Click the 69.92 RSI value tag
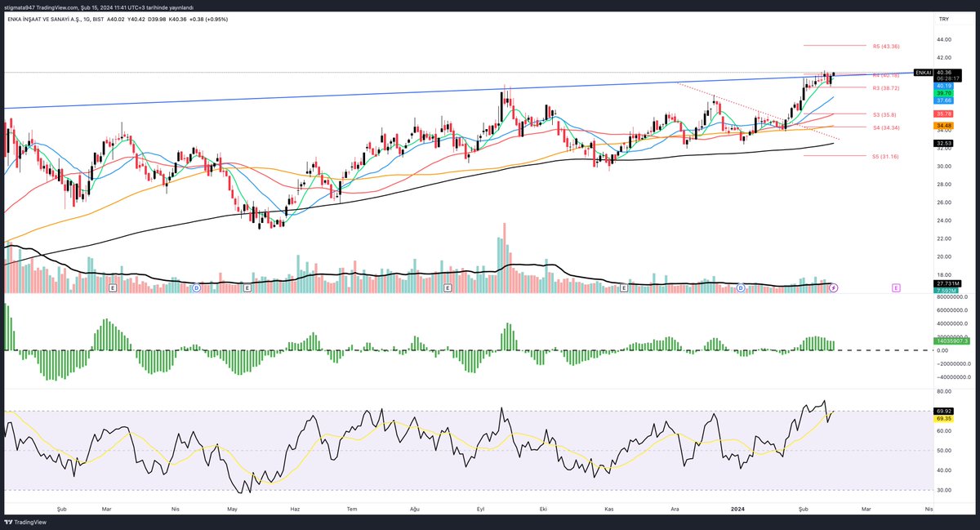This screenshot has height=530, width=980. (944, 411)
